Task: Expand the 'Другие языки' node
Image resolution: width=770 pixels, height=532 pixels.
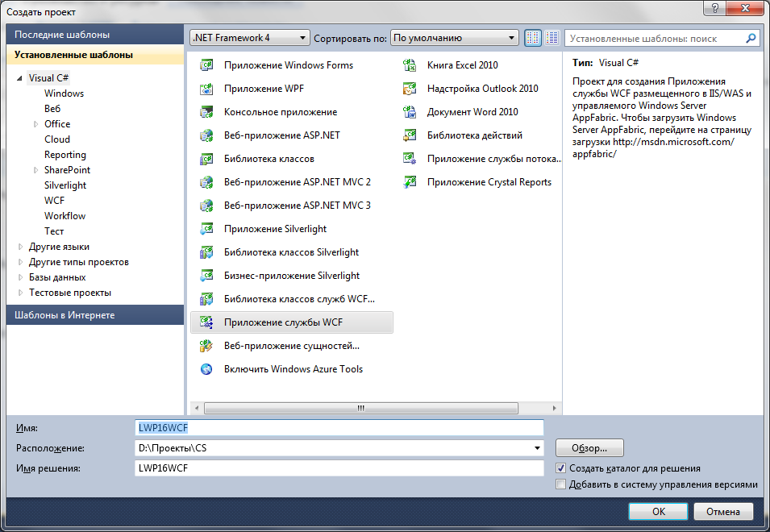Action: click(x=20, y=247)
